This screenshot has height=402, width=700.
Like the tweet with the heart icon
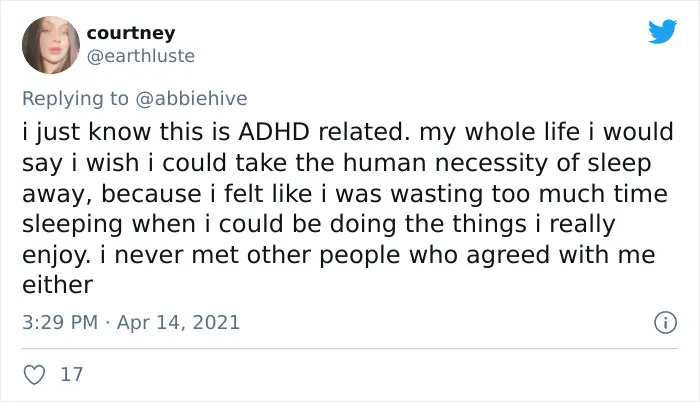click(x=34, y=374)
